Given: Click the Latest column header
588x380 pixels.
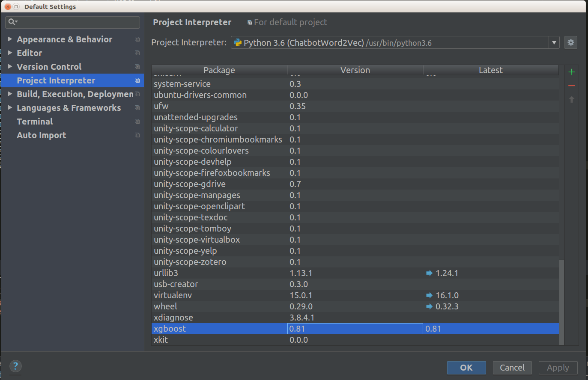Looking at the screenshot, I should [491, 70].
